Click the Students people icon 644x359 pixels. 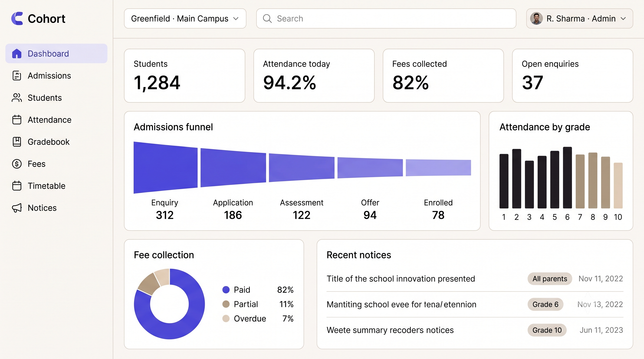tap(17, 98)
